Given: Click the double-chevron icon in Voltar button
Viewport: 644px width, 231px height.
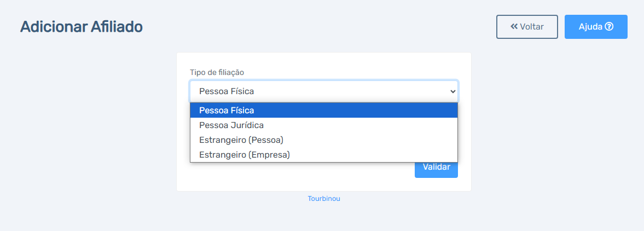Looking at the screenshot, I should [514, 27].
